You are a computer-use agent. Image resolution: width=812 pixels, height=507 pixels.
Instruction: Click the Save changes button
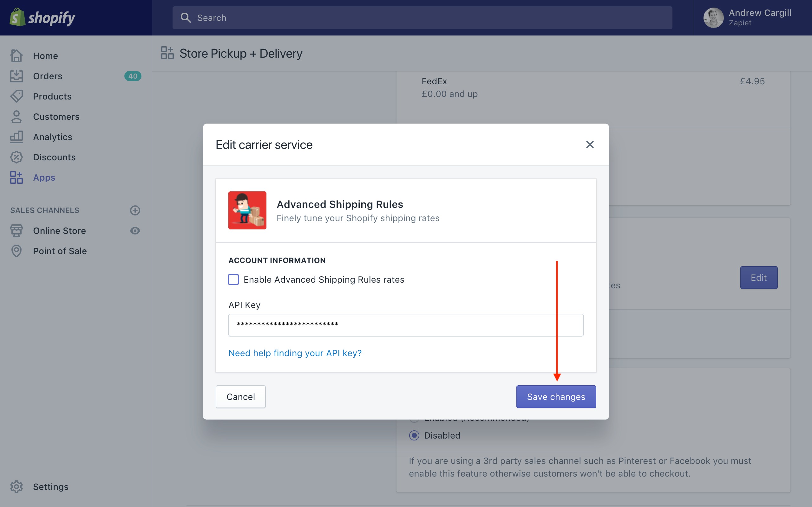point(556,397)
